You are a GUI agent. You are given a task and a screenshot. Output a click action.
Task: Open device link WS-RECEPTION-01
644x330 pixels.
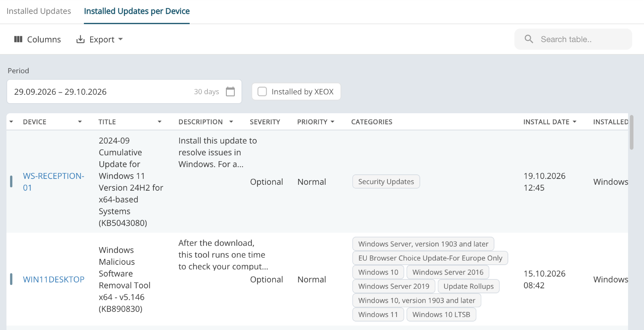click(x=54, y=182)
